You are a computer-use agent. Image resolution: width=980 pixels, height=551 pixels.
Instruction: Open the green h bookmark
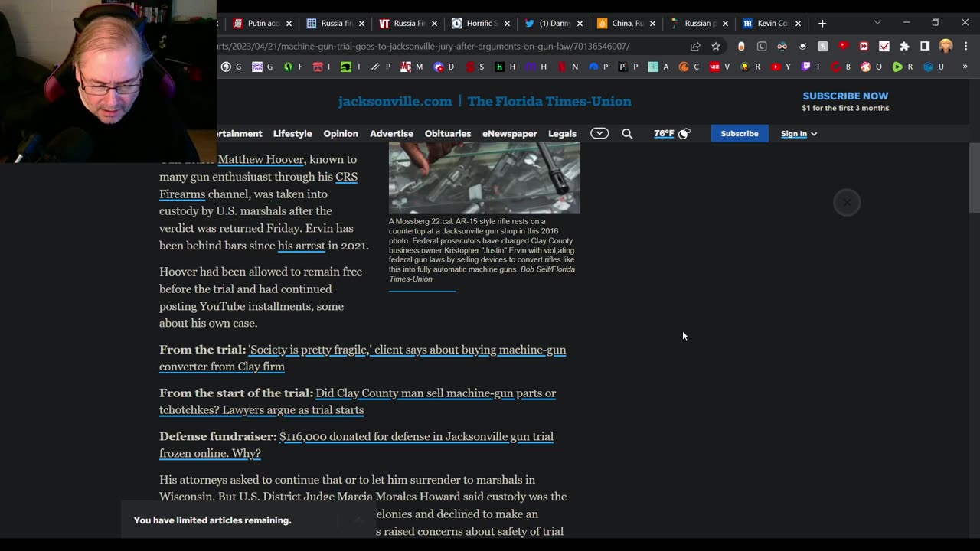(505, 67)
